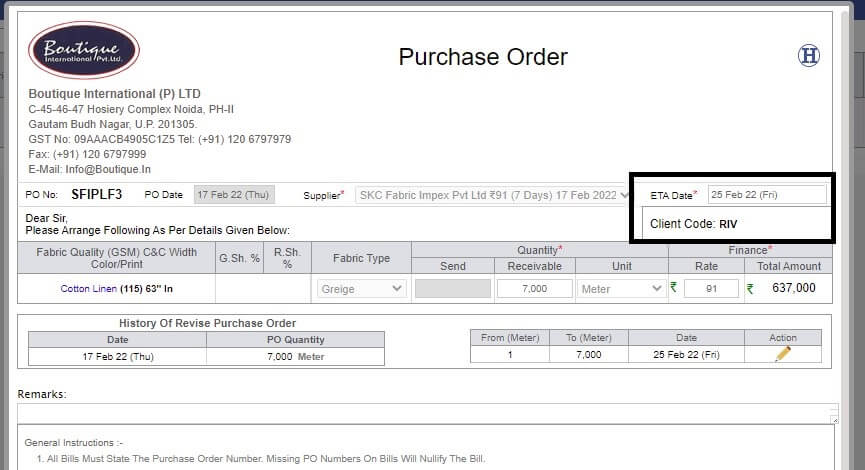Click the General Instructions heading
This screenshot has width=865, height=470.
point(74,442)
